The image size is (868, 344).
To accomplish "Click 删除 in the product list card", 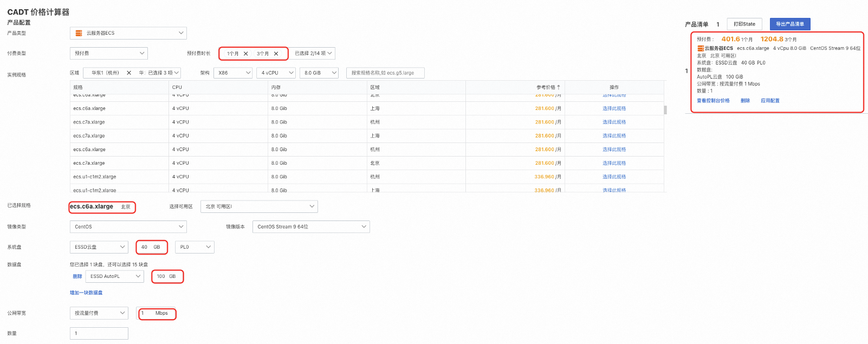I will (x=745, y=101).
